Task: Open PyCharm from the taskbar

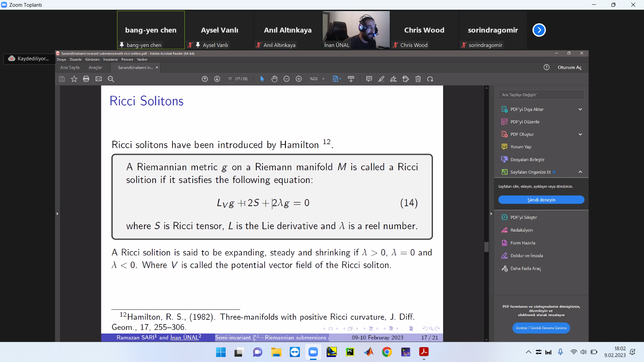Action: [350, 352]
